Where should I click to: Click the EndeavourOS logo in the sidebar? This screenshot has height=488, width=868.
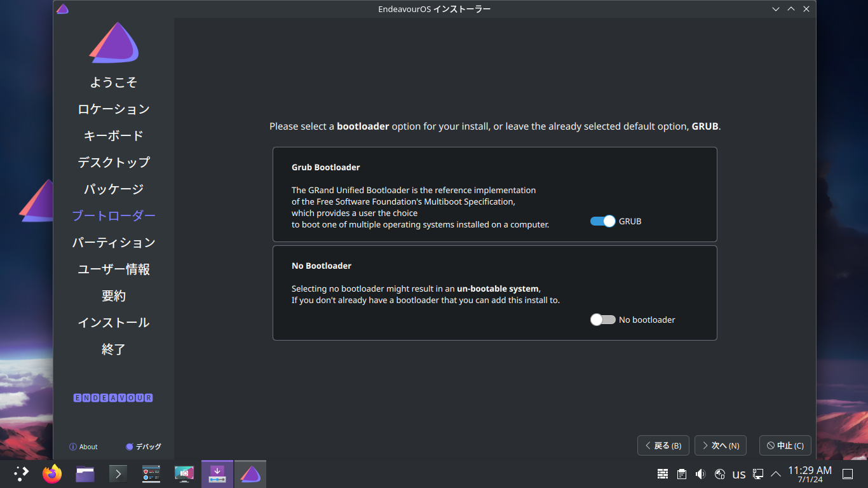114,43
